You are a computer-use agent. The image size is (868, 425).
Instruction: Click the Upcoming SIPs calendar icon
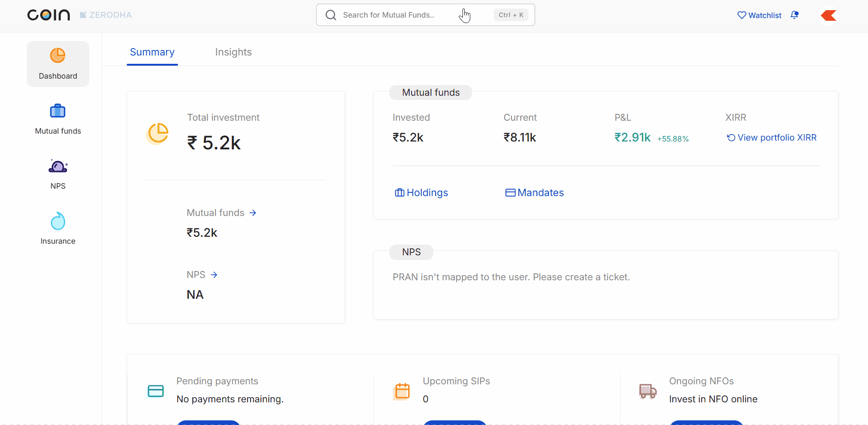402,391
